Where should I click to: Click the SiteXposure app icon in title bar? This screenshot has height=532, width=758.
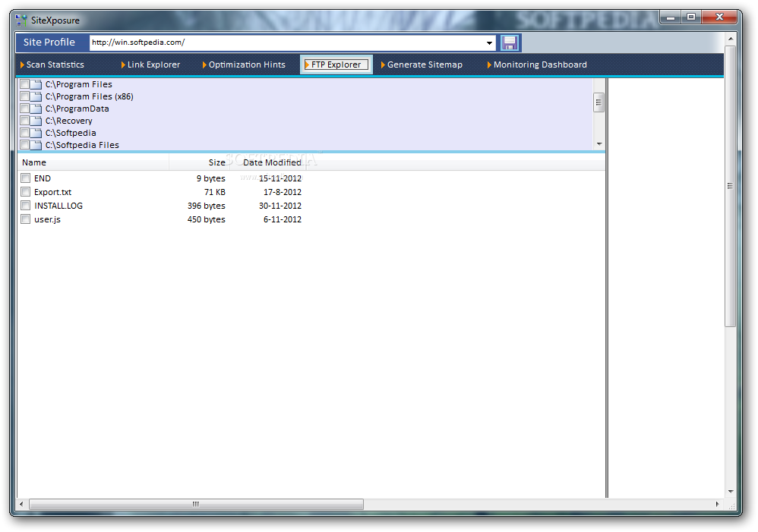[x=21, y=20]
